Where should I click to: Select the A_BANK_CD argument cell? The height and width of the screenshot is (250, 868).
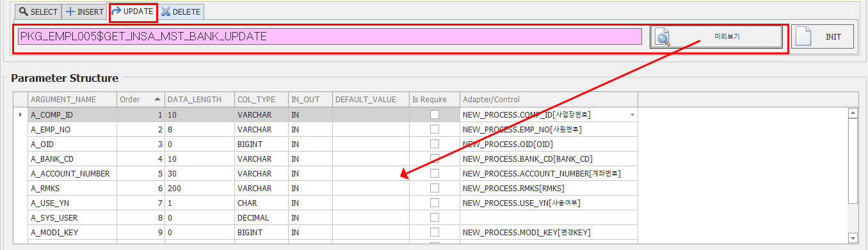(72, 159)
